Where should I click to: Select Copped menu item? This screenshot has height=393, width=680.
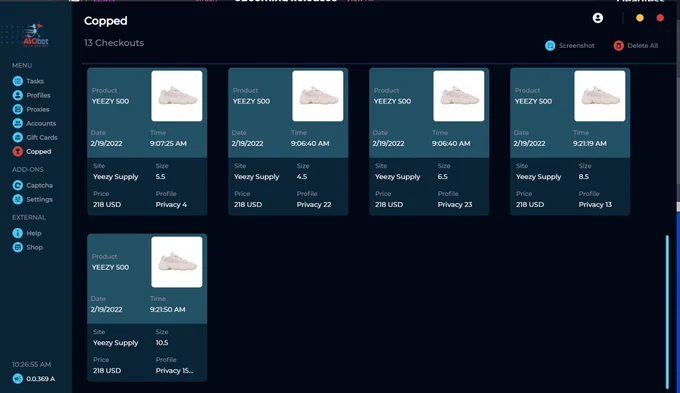click(39, 151)
